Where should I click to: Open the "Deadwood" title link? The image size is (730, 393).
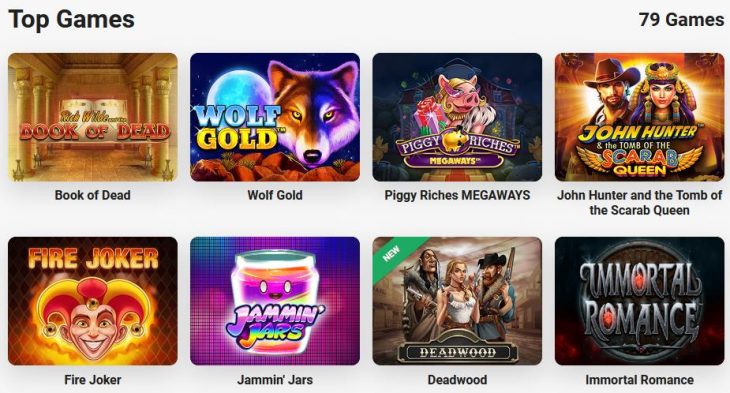457,379
